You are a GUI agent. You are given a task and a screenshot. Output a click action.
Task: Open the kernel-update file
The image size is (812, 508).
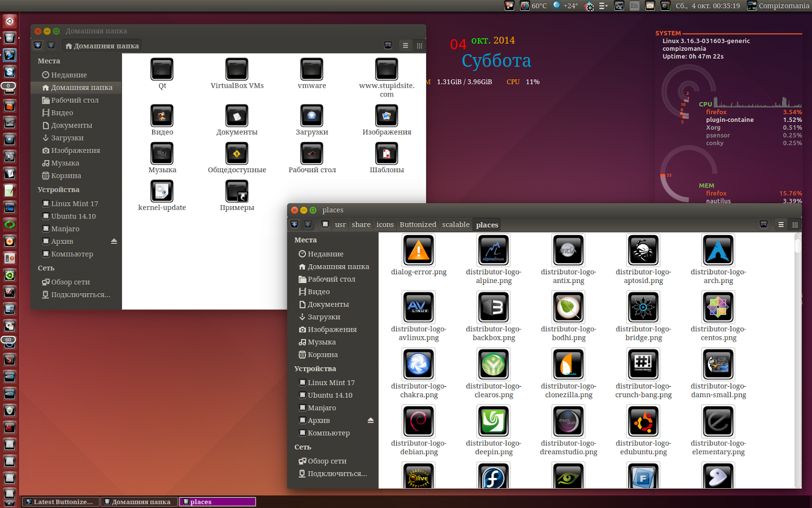click(162, 191)
